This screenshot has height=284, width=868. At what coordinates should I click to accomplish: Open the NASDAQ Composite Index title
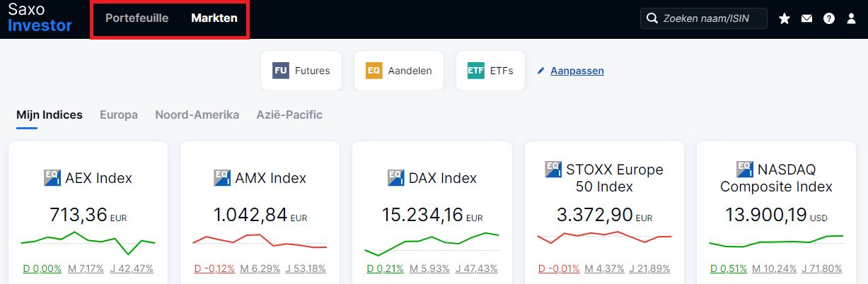click(x=777, y=178)
